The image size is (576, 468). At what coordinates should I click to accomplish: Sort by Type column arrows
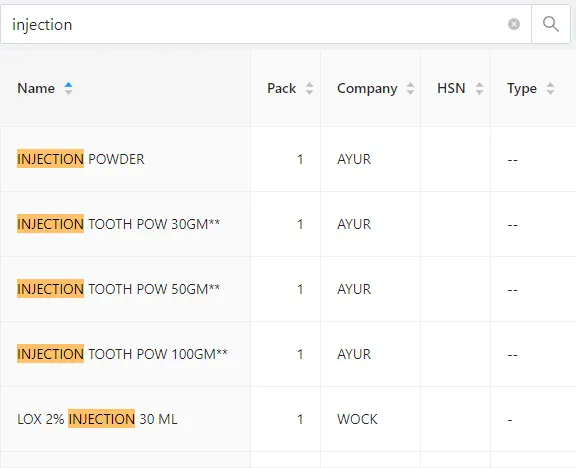pos(550,89)
